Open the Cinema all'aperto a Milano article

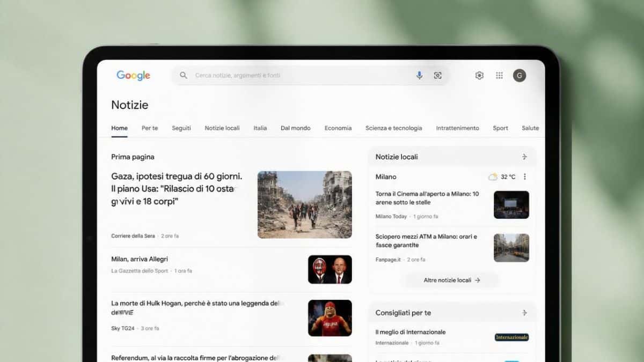(x=428, y=198)
